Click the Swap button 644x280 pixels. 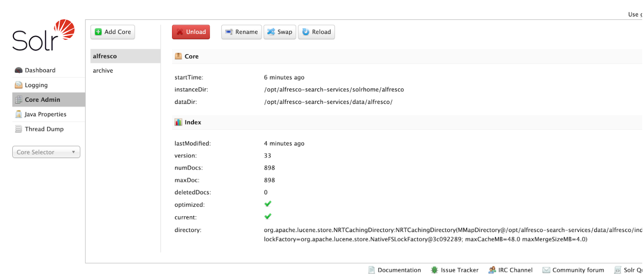pos(280,32)
